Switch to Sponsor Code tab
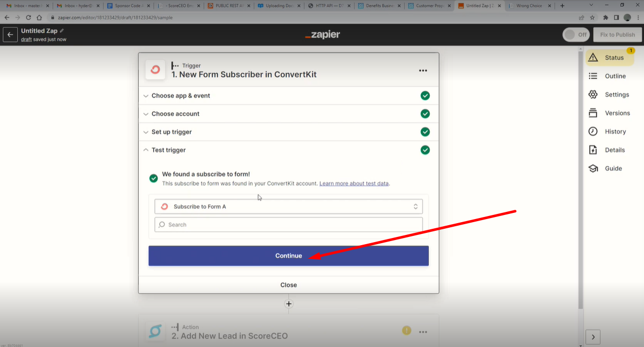The height and width of the screenshot is (347, 644). [x=128, y=6]
